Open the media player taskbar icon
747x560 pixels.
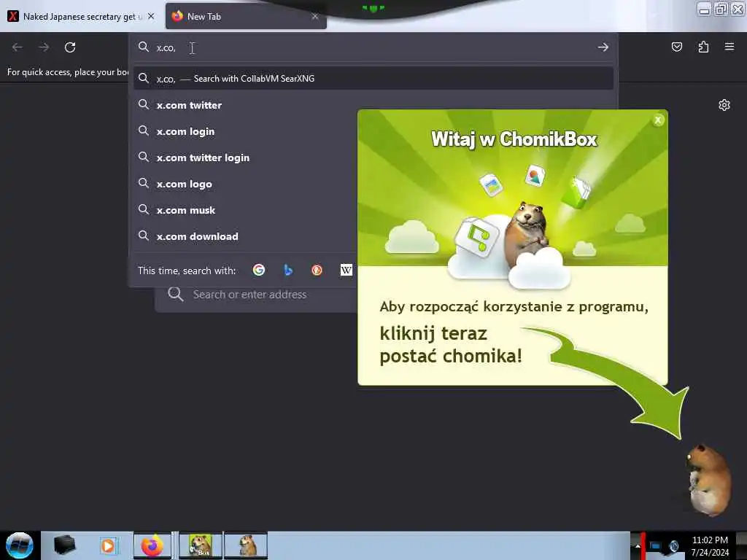coord(108,545)
